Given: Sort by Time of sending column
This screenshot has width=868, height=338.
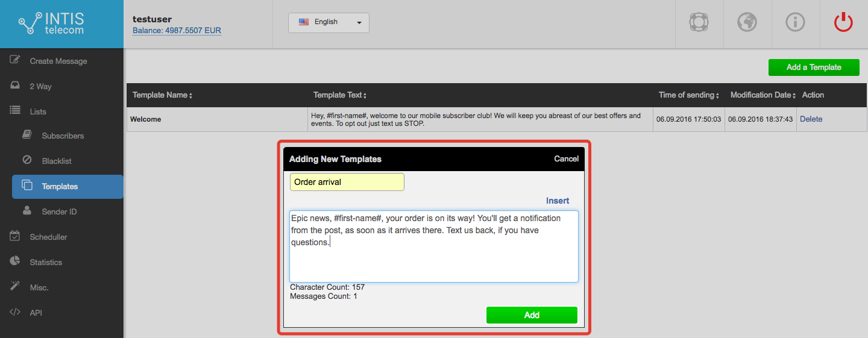Looking at the screenshot, I should [689, 95].
